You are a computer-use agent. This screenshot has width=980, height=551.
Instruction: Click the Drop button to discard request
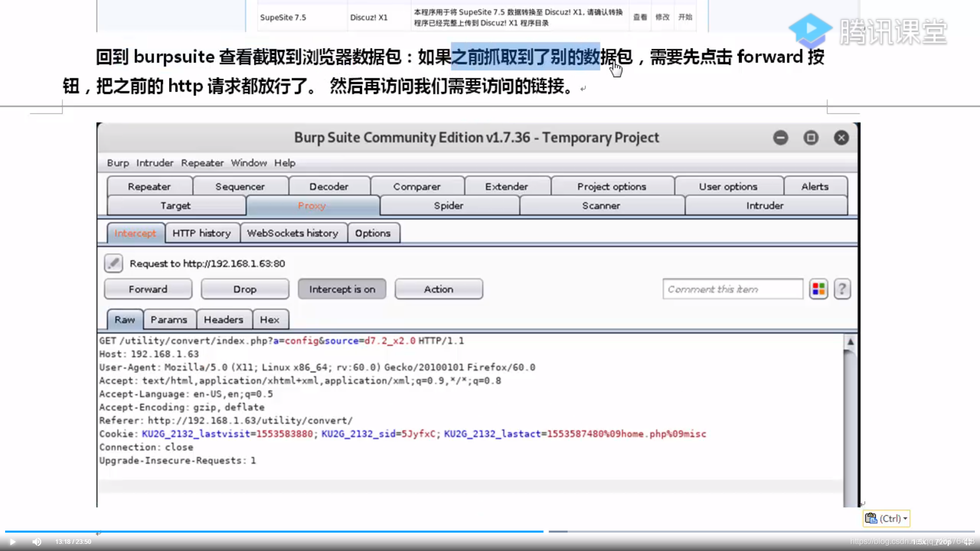244,289
